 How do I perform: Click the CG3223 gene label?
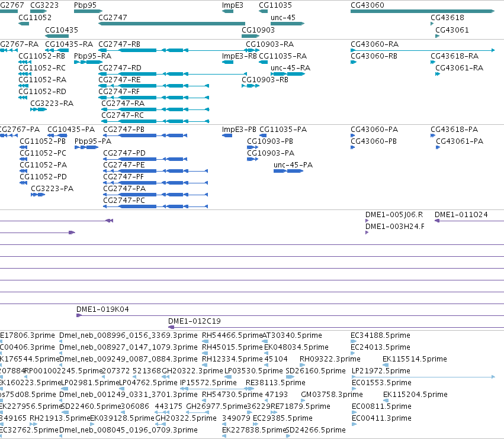point(44,5)
